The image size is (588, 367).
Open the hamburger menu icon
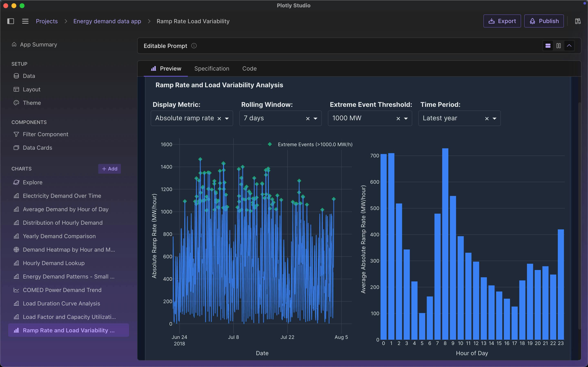click(25, 21)
